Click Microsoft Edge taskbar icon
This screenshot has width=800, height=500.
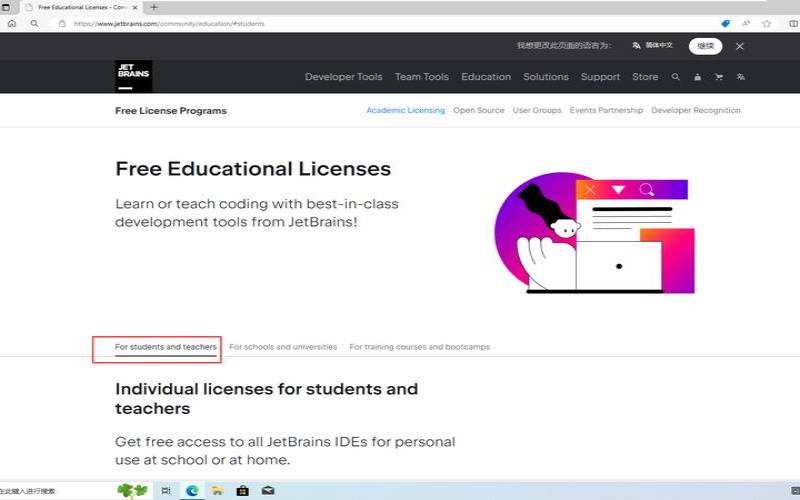point(192,491)
